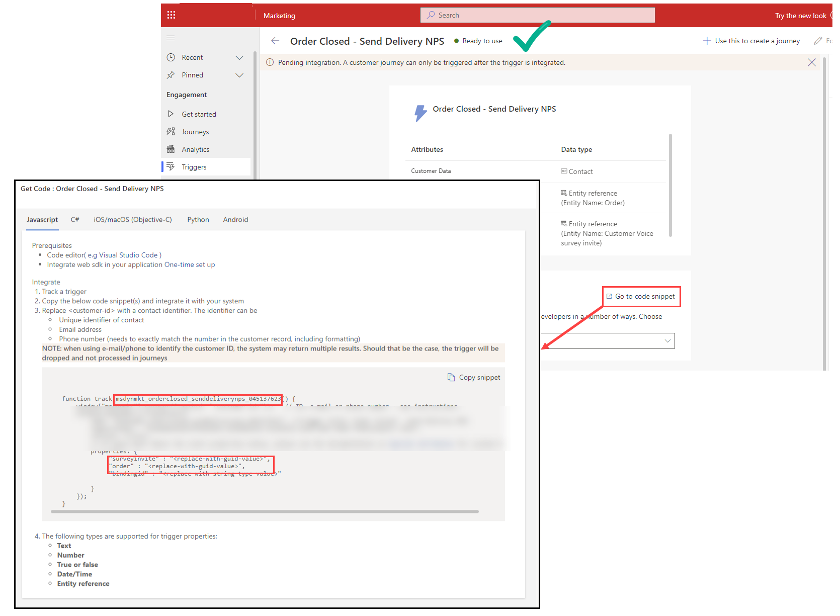
Task: Click the Order entity reference icon
Action: 564,193
